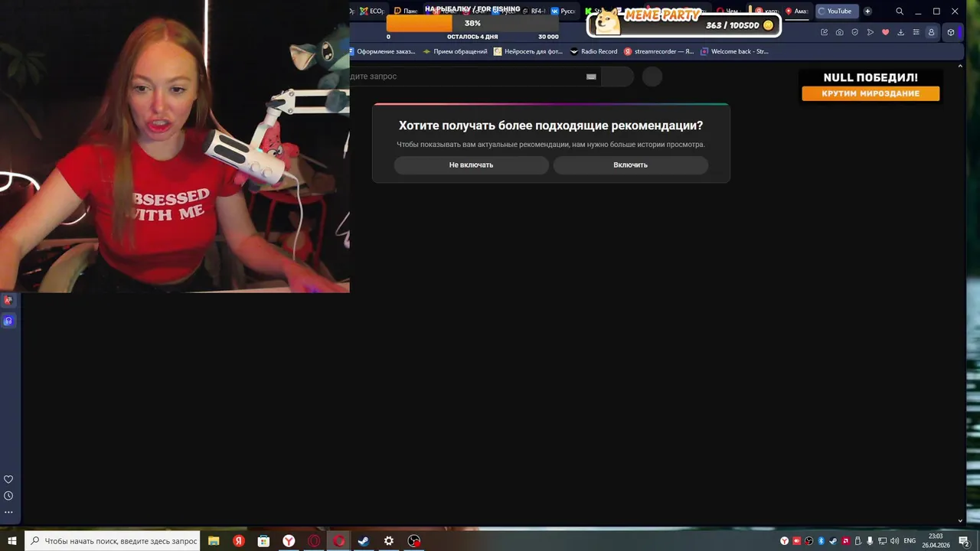Switch to the YouTube tab
The image size is (980, 551).
click(837, 11)
